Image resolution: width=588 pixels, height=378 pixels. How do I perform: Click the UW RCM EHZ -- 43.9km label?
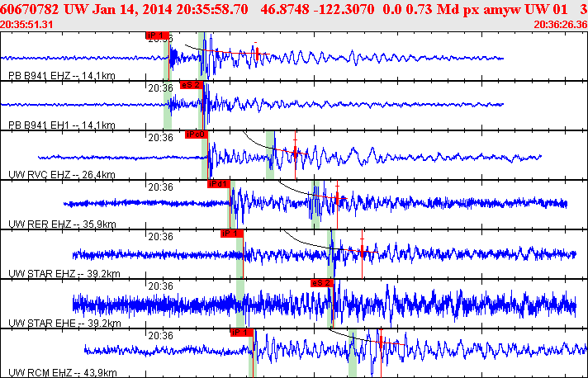click(63, 372)
